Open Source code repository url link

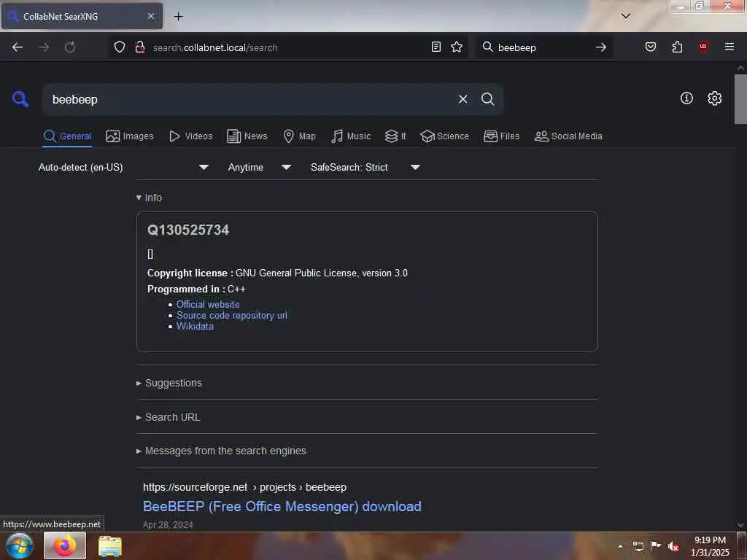[x=231, y=315]
